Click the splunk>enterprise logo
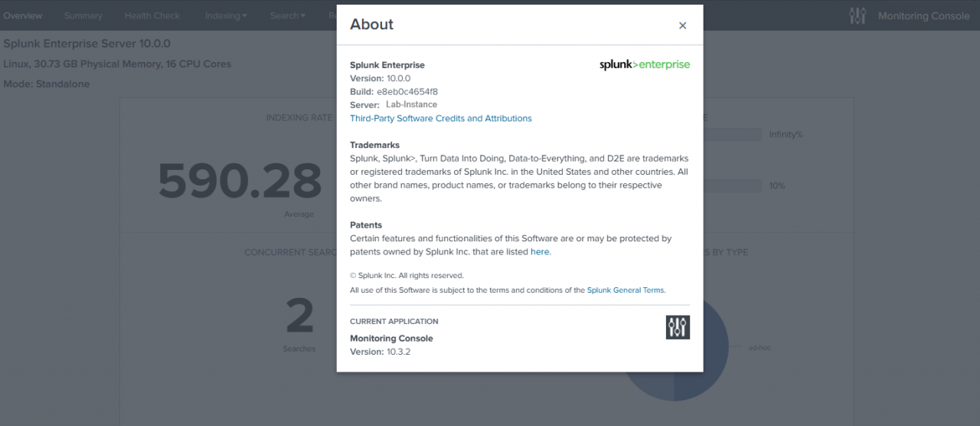This screenshot has width=980, height=426. [644, 65]
